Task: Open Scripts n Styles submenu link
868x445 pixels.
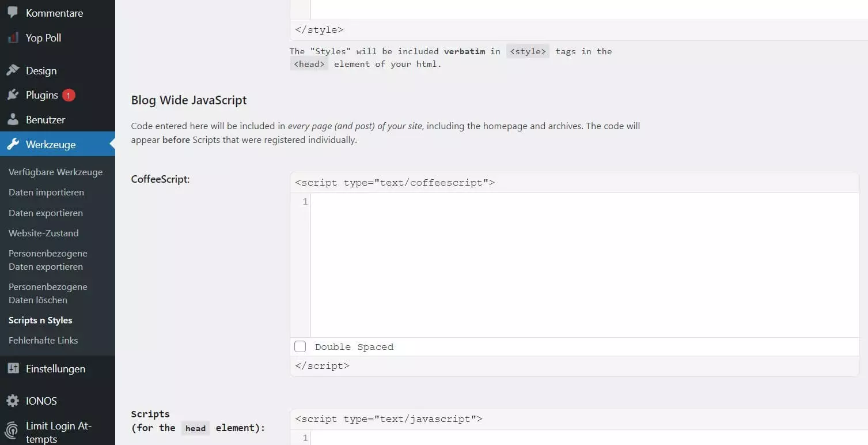Action: [40, 320]
